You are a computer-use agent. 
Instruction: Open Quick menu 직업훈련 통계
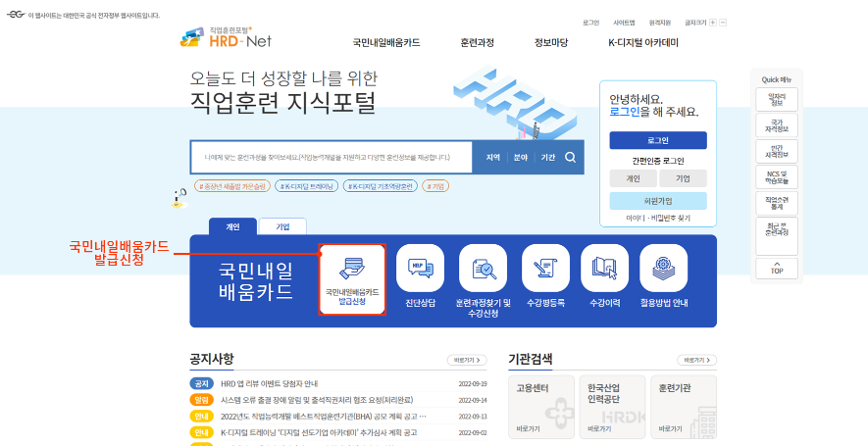tap(777, 203)
